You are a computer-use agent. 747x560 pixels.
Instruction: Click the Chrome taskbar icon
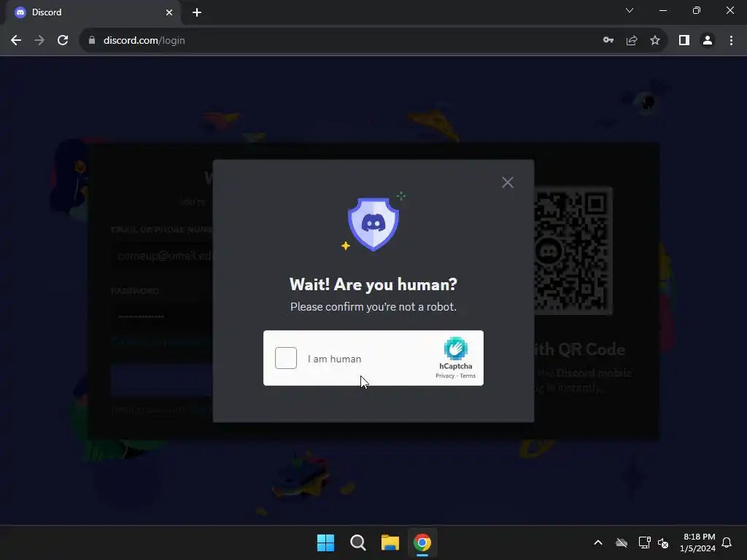422,542
